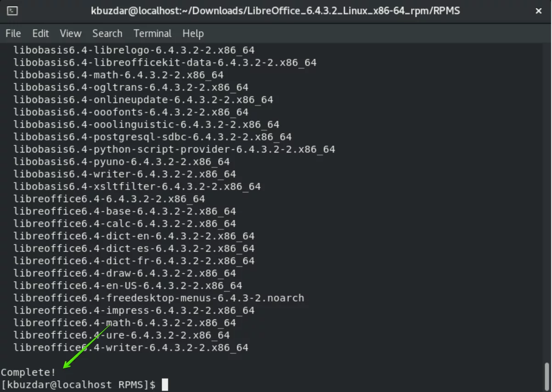Click the "Complete!" output line
This screenshot has width=552, height=392.
tap(28, 372)
